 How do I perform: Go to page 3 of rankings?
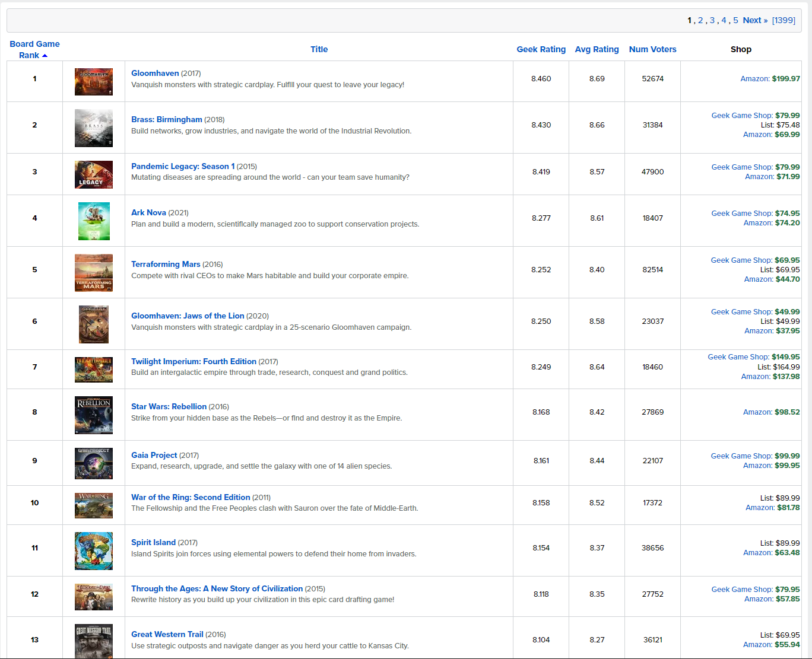pyautogui.click(x=712, y=20)
